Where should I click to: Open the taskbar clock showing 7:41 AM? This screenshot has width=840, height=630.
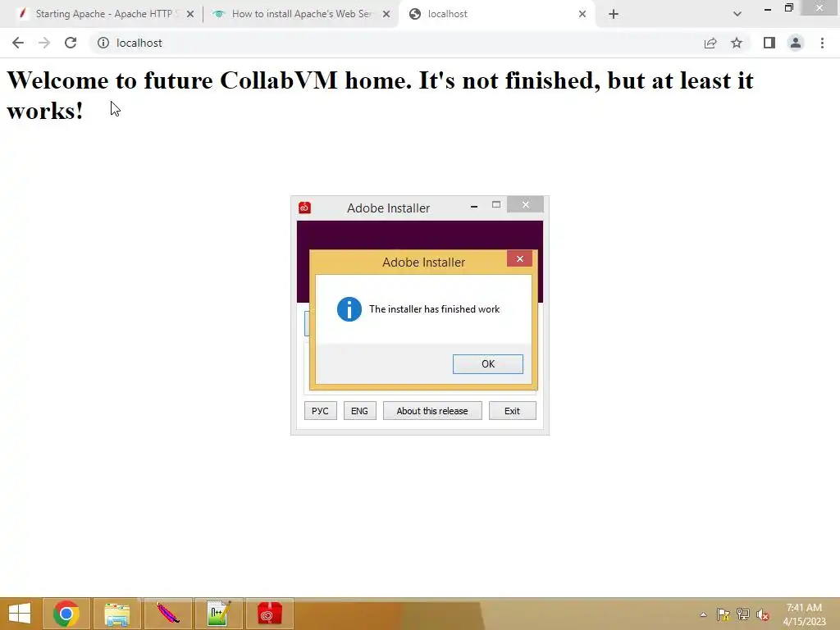pyautogui.click(x=804, y=614)
